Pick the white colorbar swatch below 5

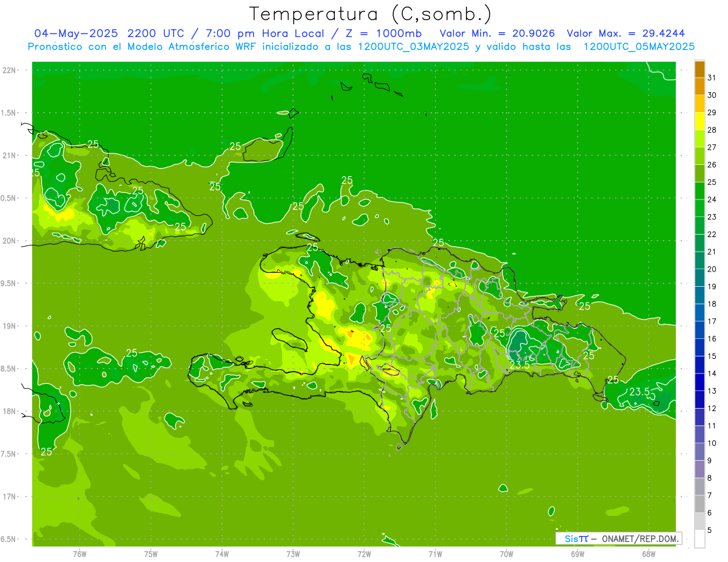click(699, 539)
